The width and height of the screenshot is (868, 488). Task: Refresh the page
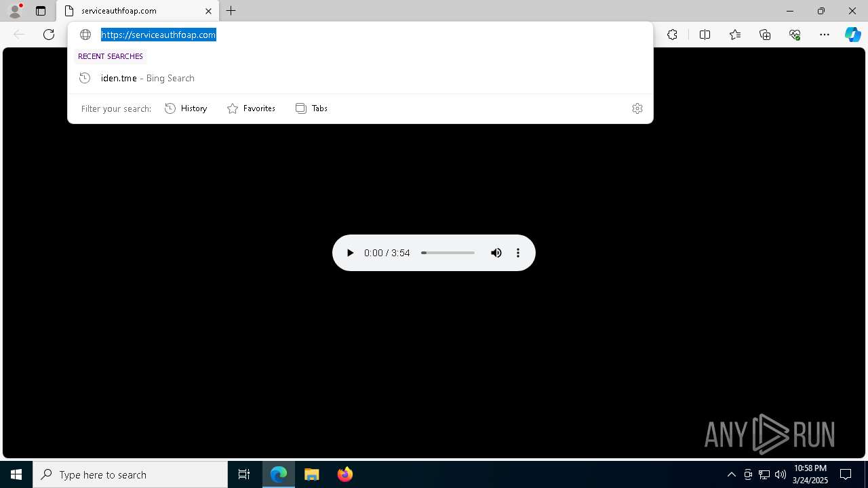[49, 35]
